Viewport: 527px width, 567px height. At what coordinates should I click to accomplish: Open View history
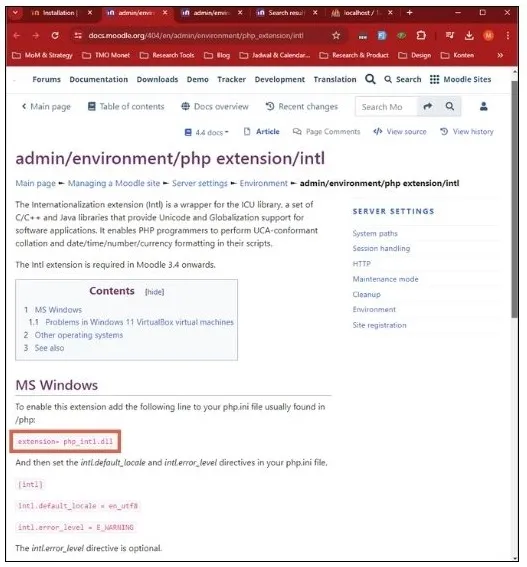[x=467, y=132]
